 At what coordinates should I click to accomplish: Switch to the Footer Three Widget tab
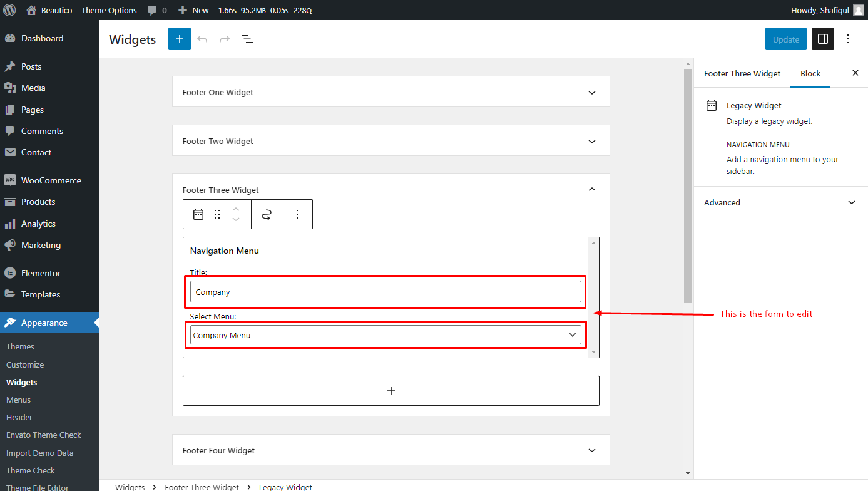[x=742, y=73]
